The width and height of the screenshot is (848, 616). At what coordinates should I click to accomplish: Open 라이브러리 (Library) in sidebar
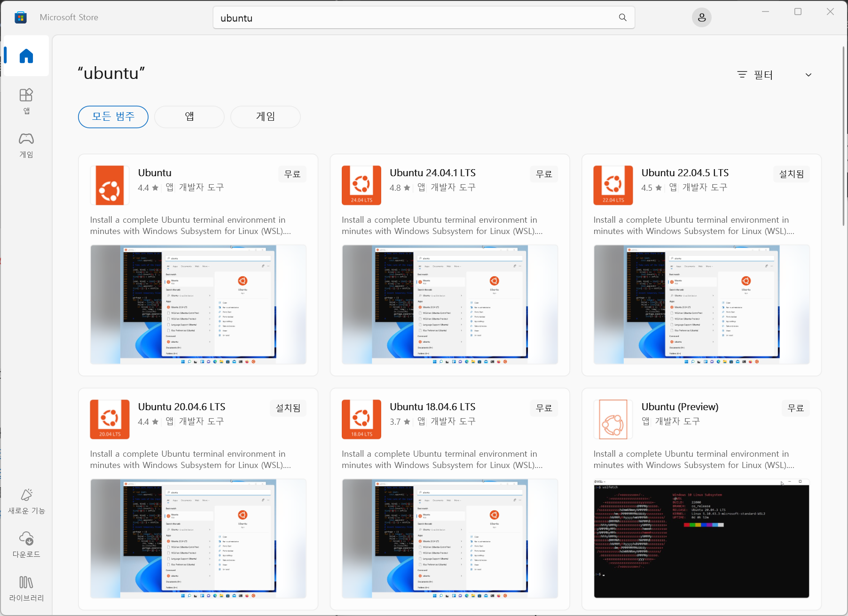coord(26,589)
